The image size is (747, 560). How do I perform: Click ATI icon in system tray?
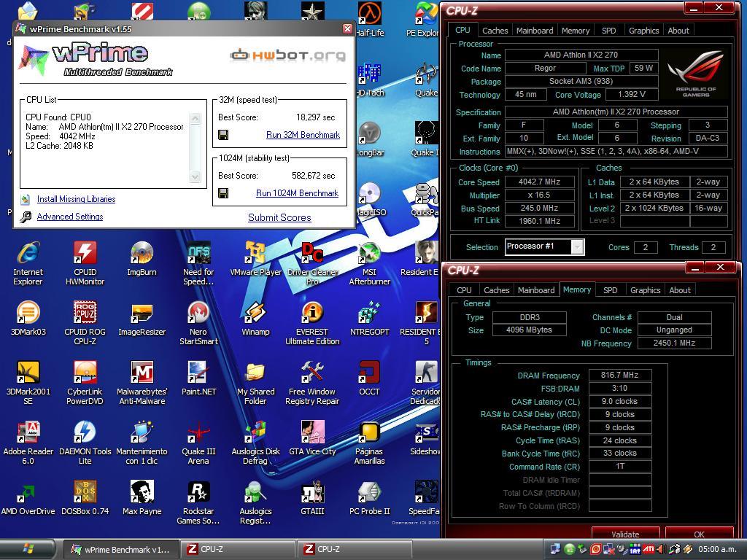pos(649,549)
